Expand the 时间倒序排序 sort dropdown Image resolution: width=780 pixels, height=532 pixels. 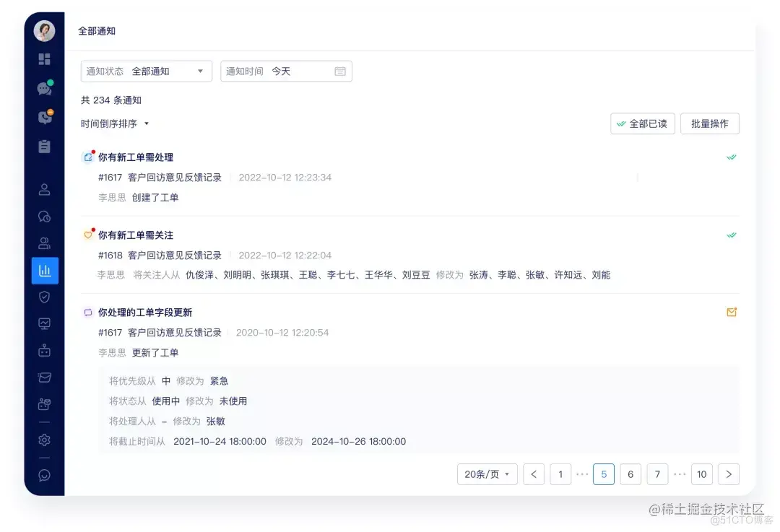pyautogui.click(x=115, y=124)
